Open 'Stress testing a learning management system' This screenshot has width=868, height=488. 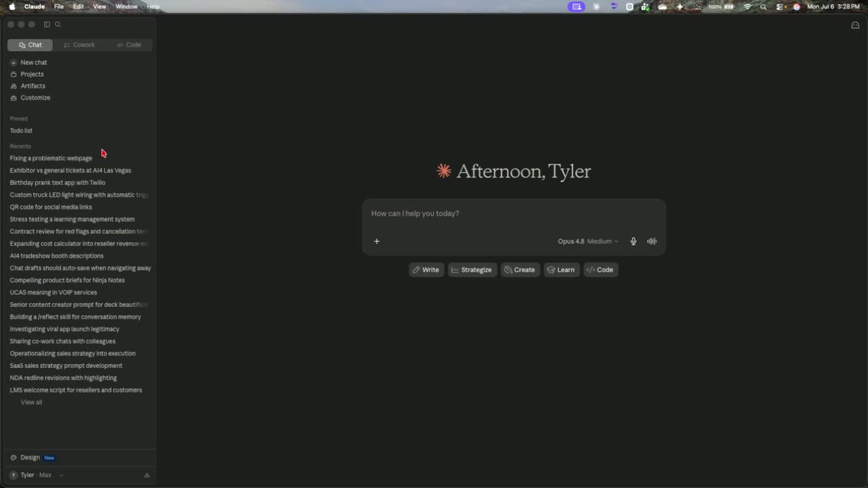72,220
